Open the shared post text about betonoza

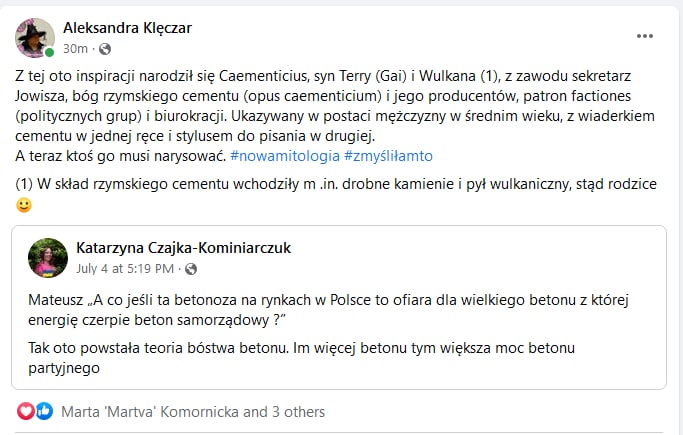click(328, 310)
